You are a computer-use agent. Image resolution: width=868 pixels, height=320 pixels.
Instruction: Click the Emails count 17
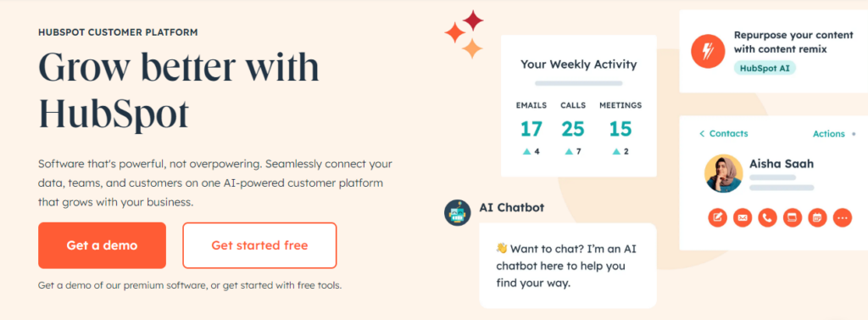(531, 129)
